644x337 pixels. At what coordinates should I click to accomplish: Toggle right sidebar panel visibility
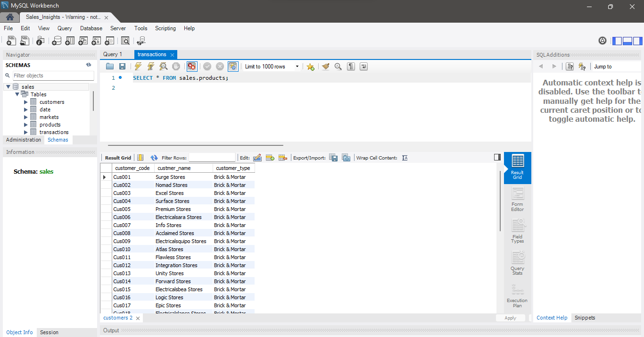[x=637, y=41]
